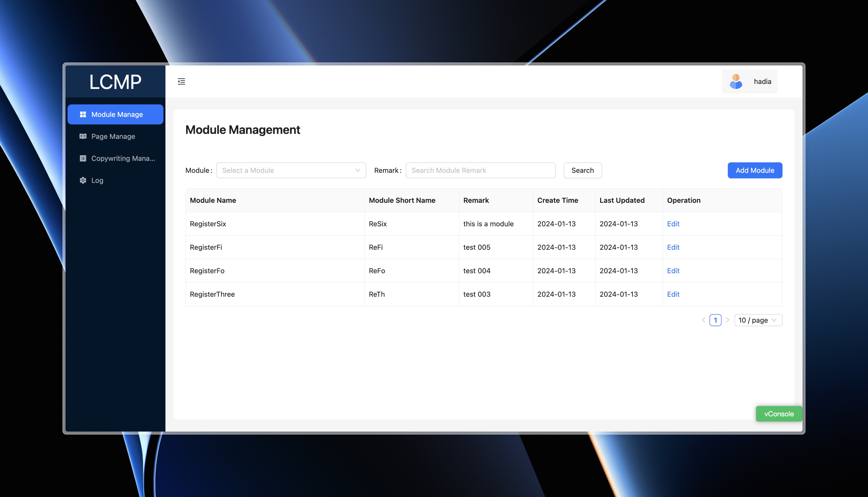This screenshot has height=497, width=868.
Task: Go to next page arrow
Action: pyautogui.click(x=727, y=320)
